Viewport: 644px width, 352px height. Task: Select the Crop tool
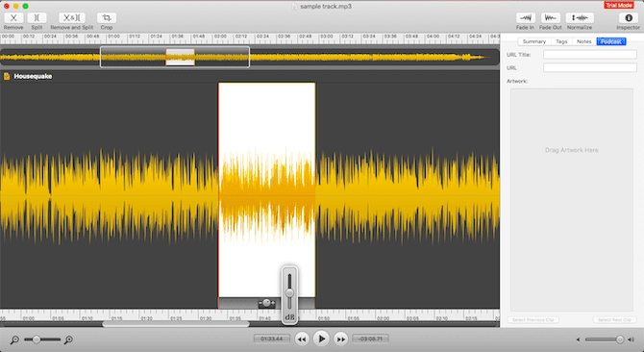click(x=107, y=17)
